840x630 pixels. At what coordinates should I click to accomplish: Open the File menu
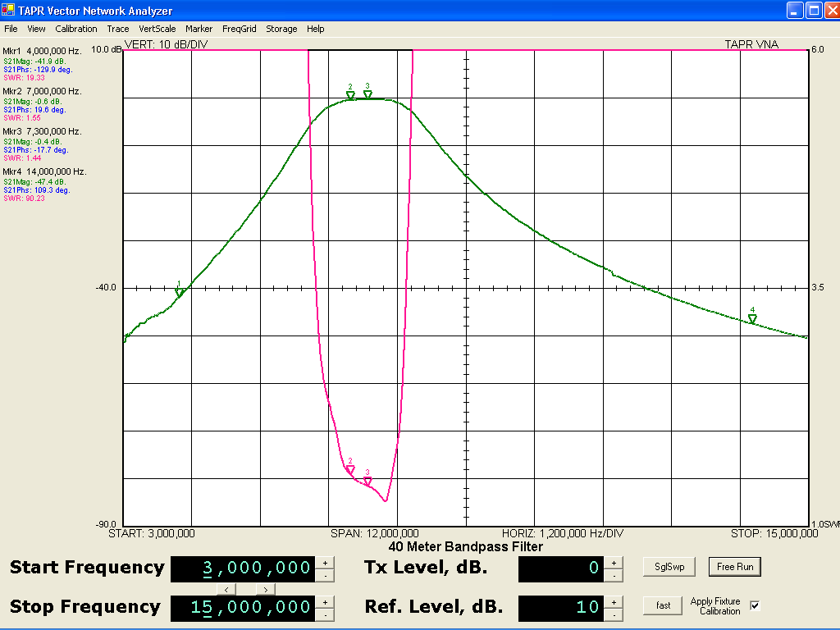click(x=11, y=29)
